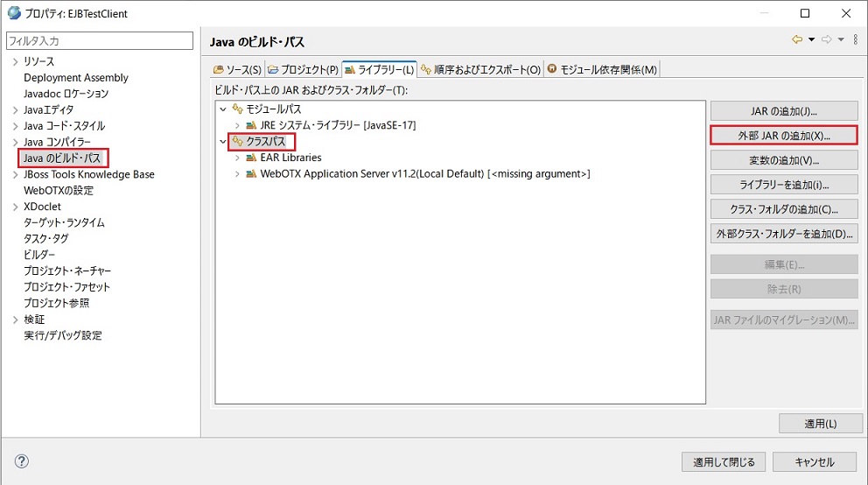Click the 適用(L) button
This screenshot has height=485, width=868.
821,424
